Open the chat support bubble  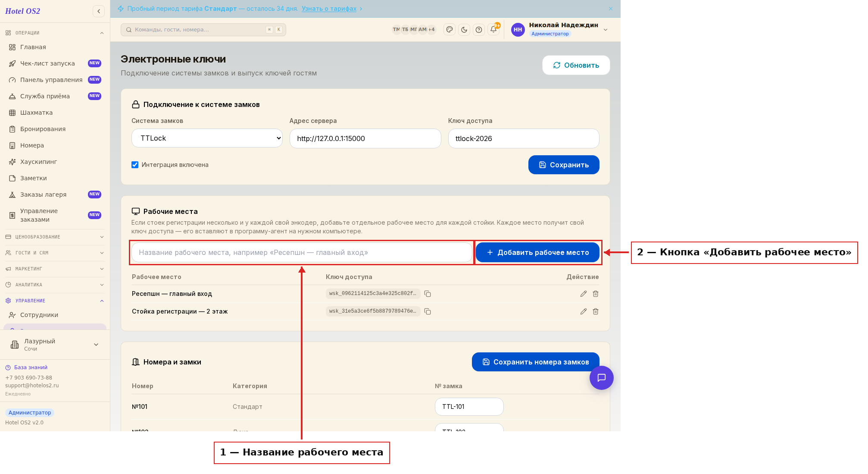[x=602, y=378]
